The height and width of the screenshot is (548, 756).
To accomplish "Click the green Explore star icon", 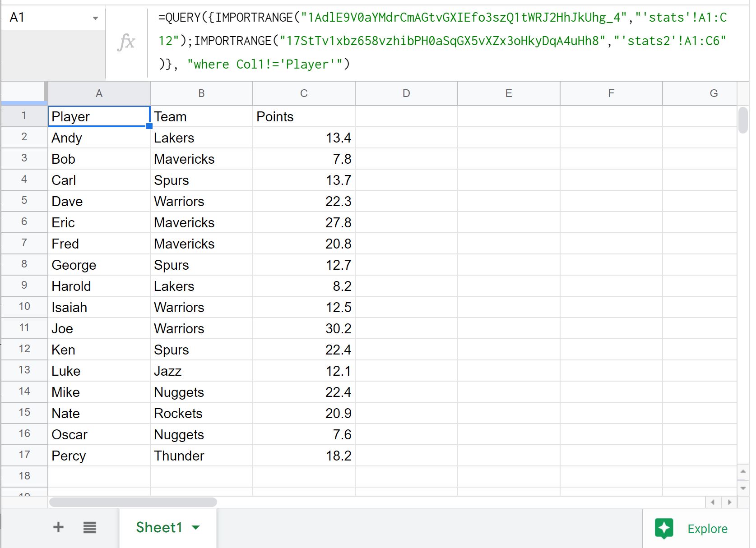I will coord(664,528).
